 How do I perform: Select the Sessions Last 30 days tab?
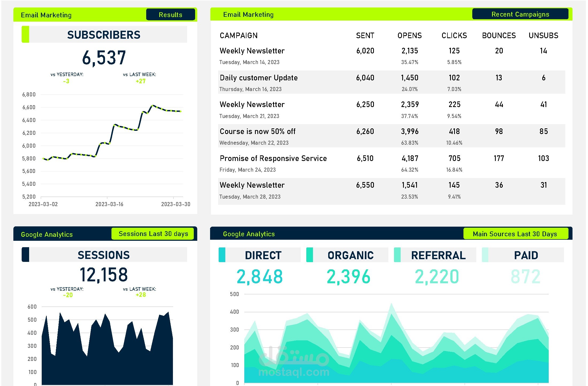pyautogui.click(x=153, y=234)
